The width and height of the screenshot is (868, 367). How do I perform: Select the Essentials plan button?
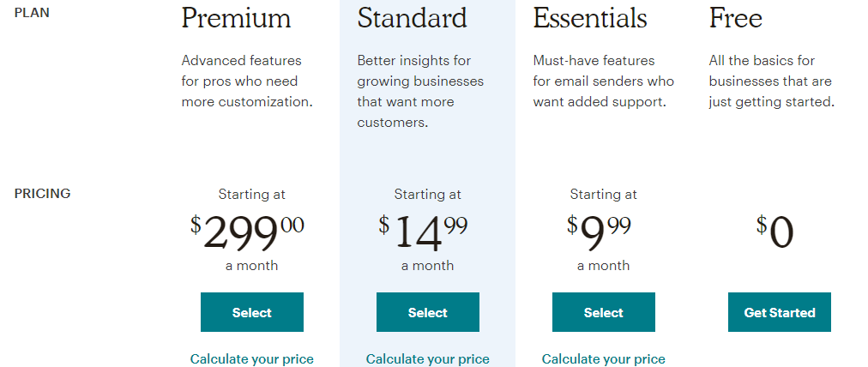603,312
